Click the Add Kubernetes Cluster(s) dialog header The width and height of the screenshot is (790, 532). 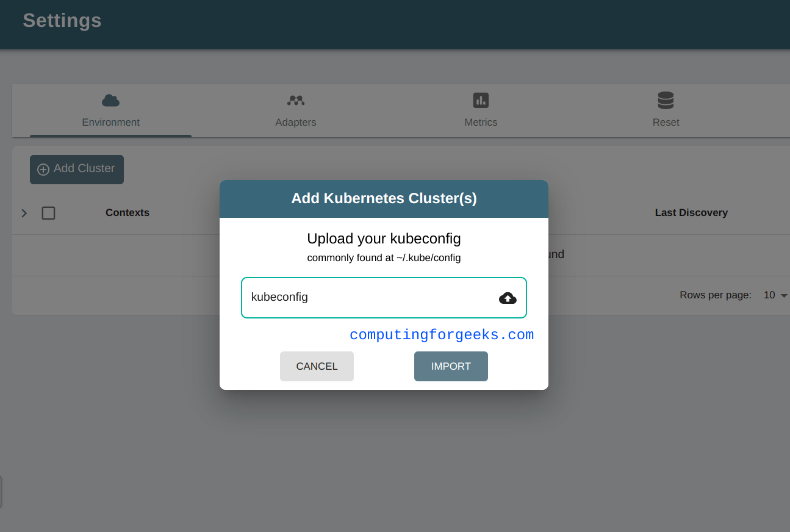(384, 198)
